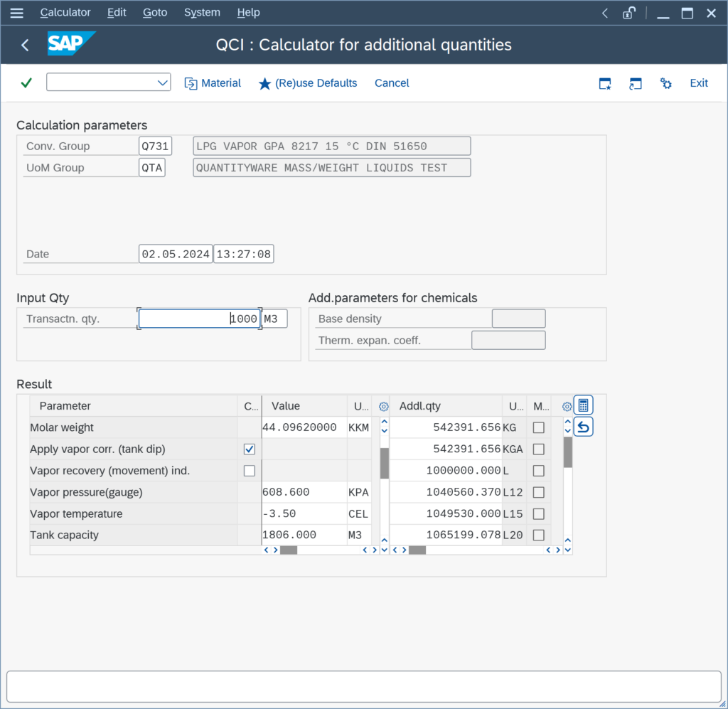Check the KG row checkbox
This screenshot has width=728, height=709.
pos(539,427)
